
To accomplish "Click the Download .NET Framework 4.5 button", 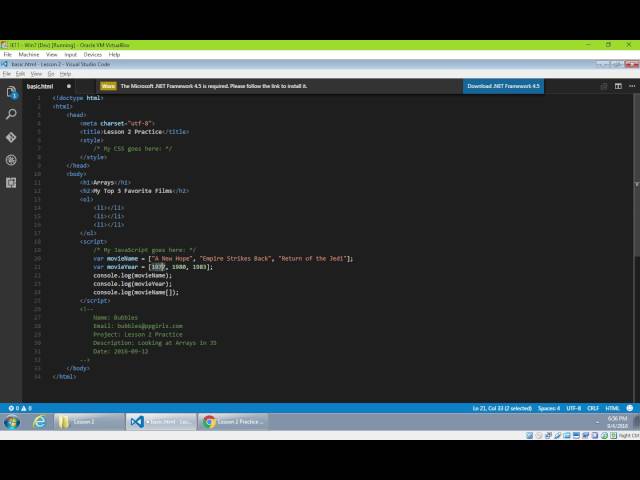I will tap(503, 86).
